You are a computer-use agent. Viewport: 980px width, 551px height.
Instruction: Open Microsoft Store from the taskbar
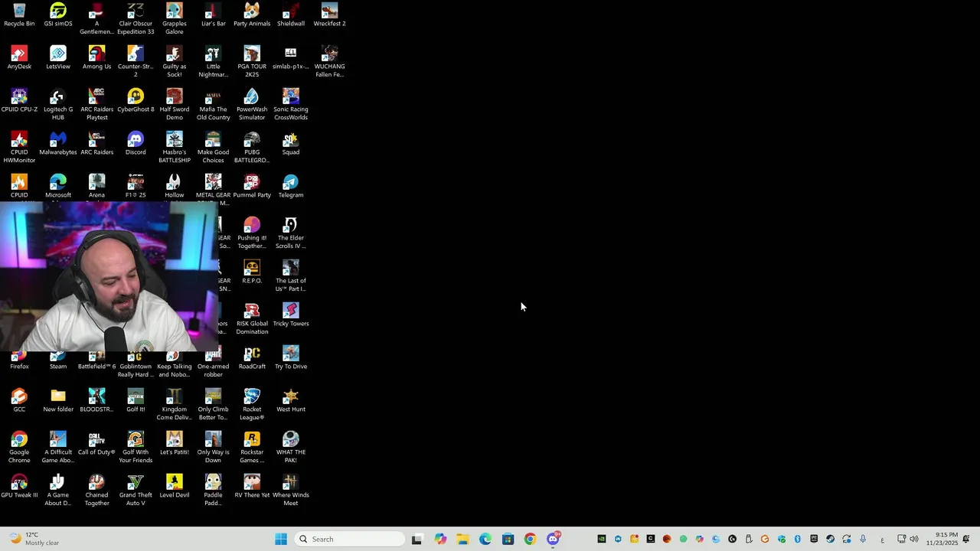coord(508,540)
